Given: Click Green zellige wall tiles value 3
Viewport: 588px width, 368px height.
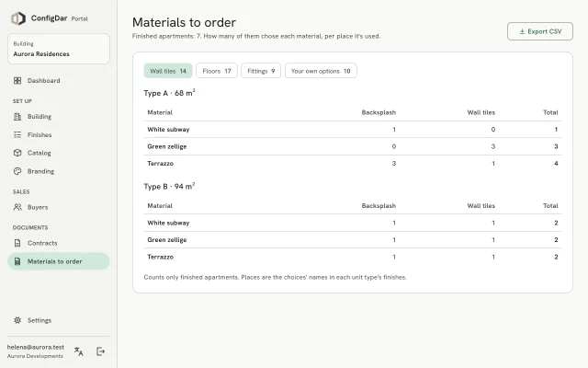Looking at the screenshot, I should point(493,146).
